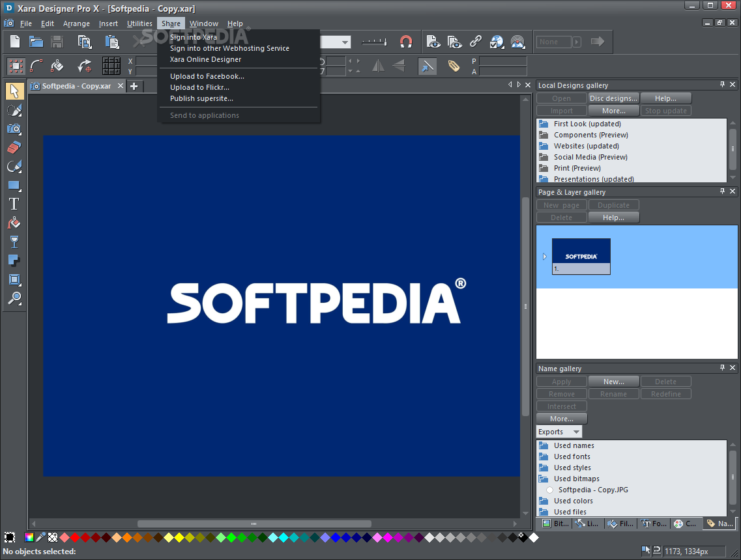Click the Paste clipboard icon
The width and height of the screenshot is (741, 560).
click(112, 42)
